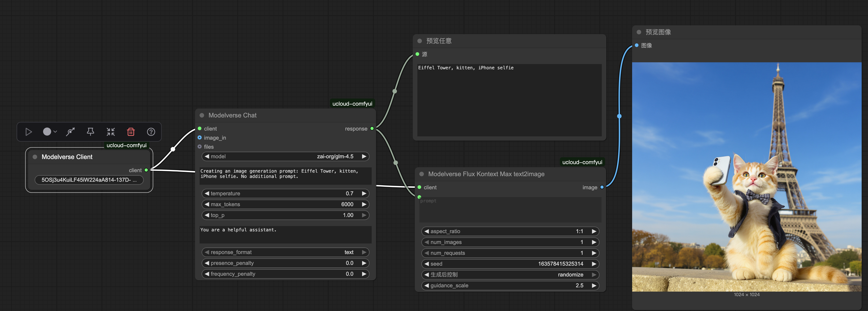
Task: Toggle collapse dot on the Flux Kontext node
Action: pyautogui.click(x=422, y=174)
